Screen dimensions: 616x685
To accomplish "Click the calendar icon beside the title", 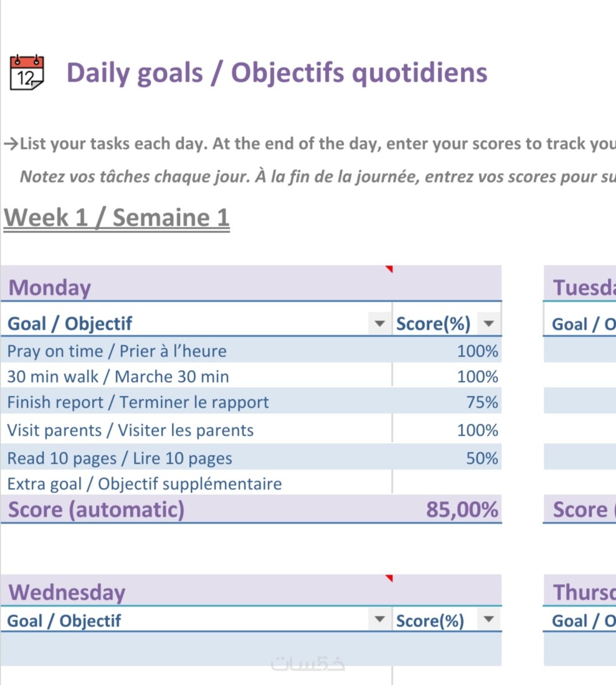I will tap(27, 72).
